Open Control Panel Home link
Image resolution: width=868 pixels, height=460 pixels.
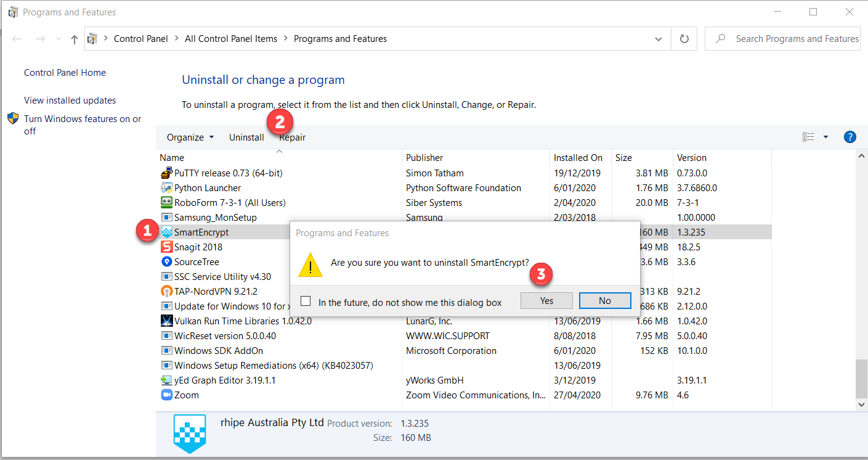(65, 73)
